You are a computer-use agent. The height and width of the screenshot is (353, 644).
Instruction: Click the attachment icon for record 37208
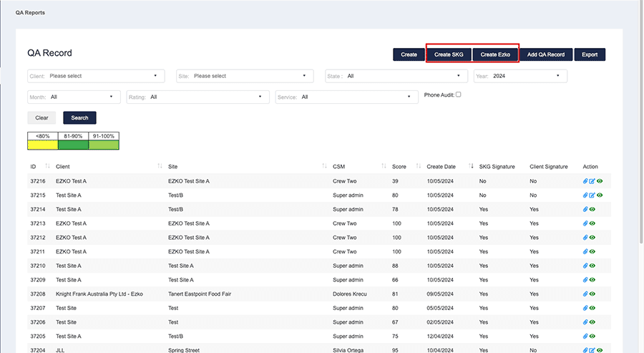point(586,294)
